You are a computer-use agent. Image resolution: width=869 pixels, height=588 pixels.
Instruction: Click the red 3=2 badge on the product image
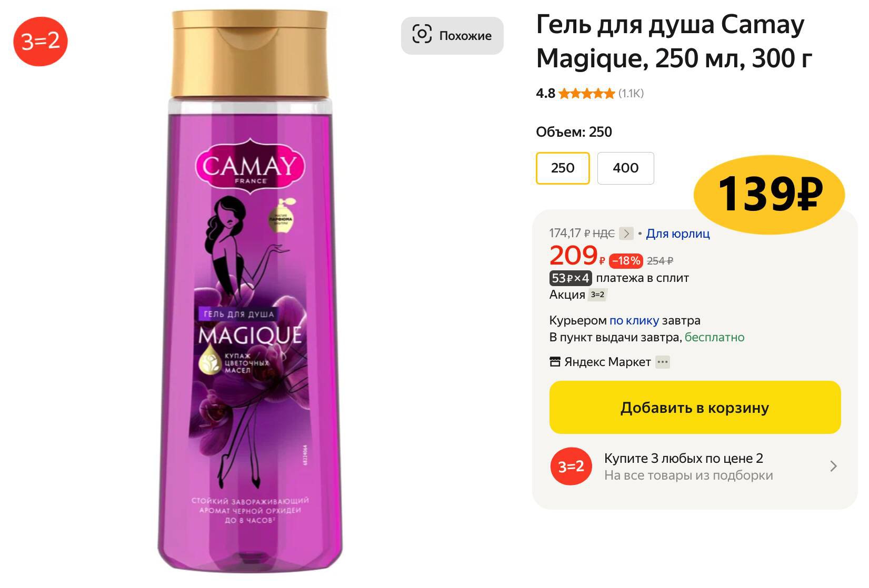[x=40, y=40]
